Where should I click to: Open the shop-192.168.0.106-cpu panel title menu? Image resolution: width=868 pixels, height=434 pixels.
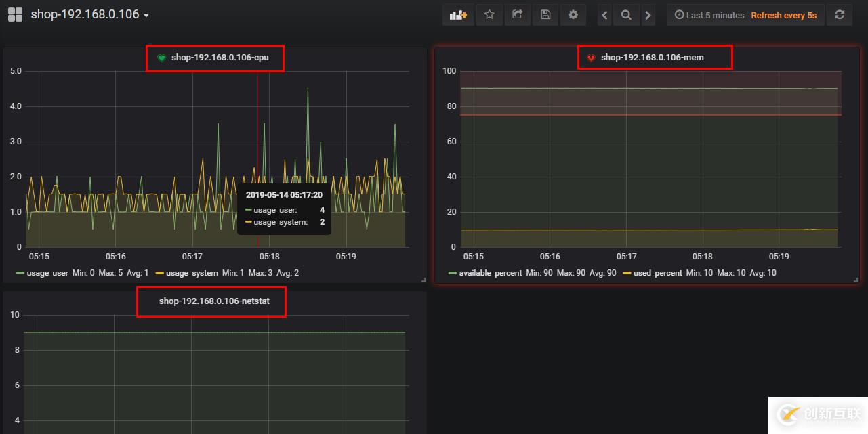[x=220, y=58]
